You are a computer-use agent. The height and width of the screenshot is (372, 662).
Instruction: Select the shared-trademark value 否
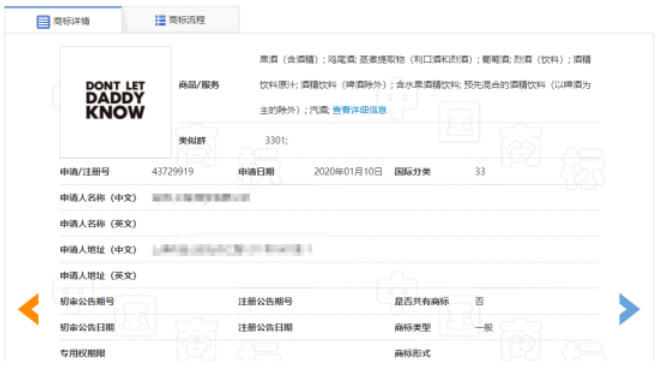(479, 301)
